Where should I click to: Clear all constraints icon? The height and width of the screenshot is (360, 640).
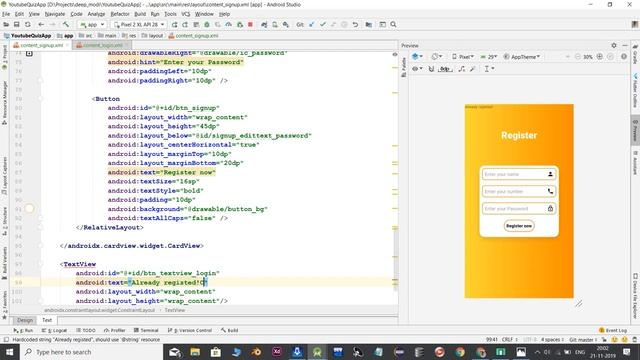(462, 69)
